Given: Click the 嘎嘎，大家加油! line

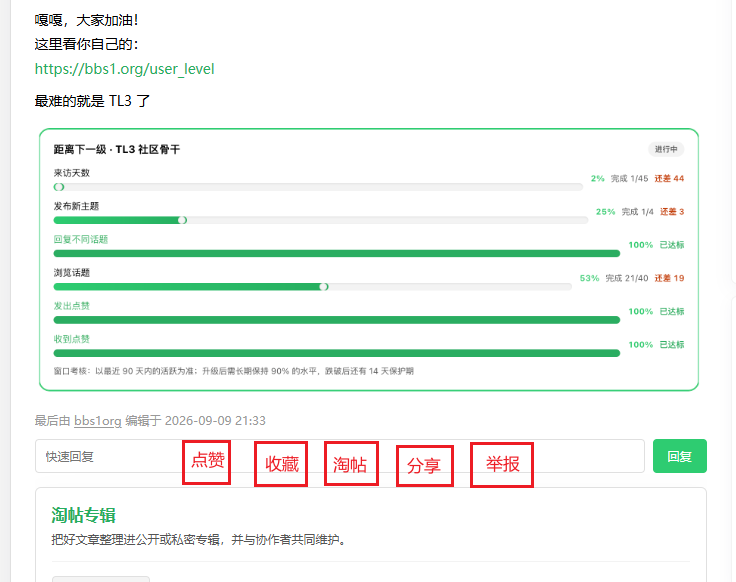Looking at the screenshot, I should click(x=86, y=20).
